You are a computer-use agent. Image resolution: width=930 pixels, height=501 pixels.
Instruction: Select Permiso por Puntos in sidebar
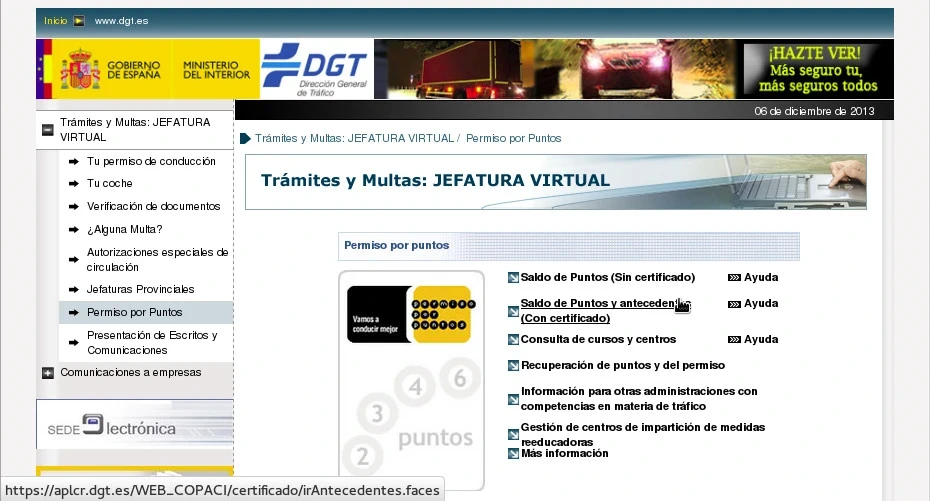pos(134,312)
